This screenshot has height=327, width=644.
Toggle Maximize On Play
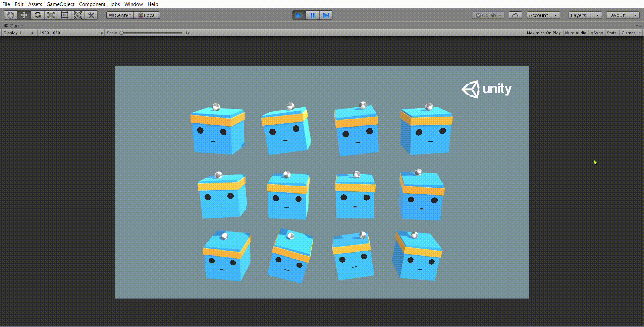click(543, 33)
